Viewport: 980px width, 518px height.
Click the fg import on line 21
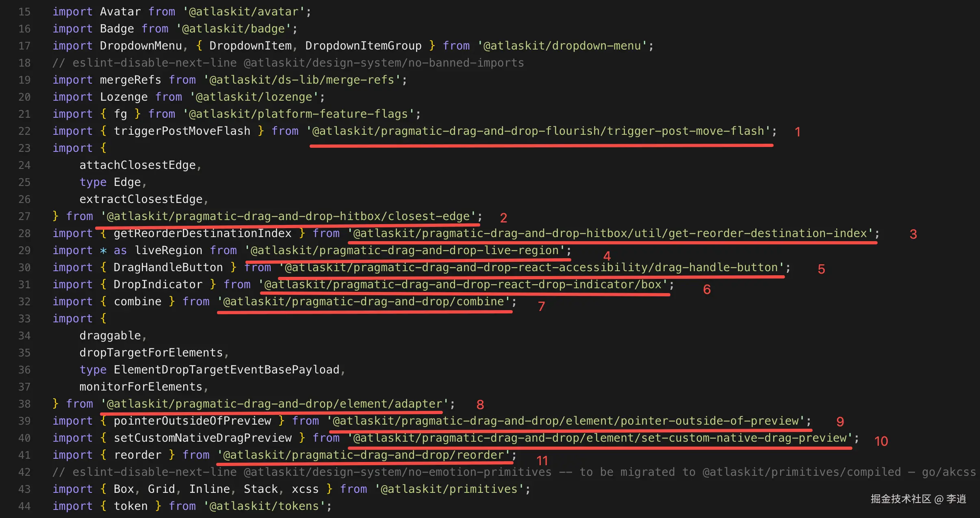tap(120, 114)
